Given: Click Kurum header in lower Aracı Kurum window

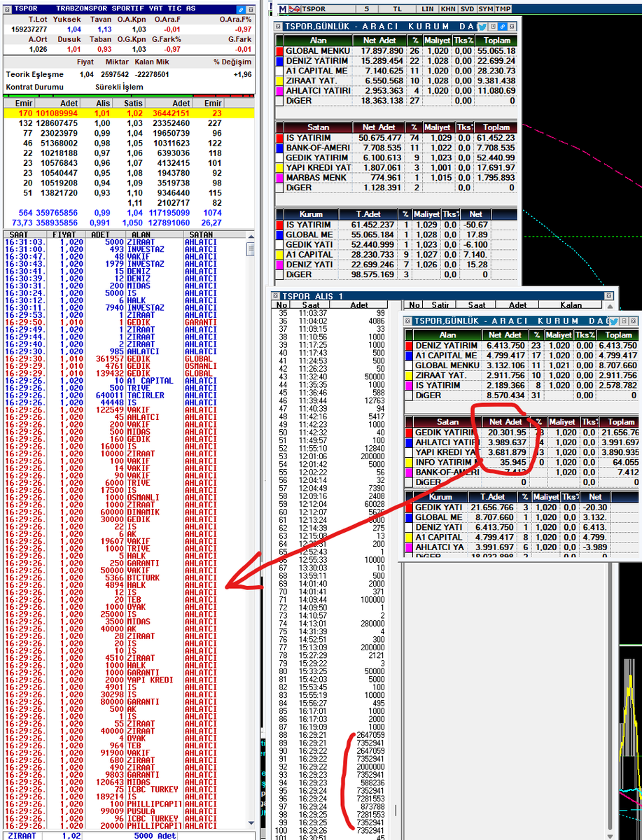Looking at the screenshot, I should coord(441,496).
